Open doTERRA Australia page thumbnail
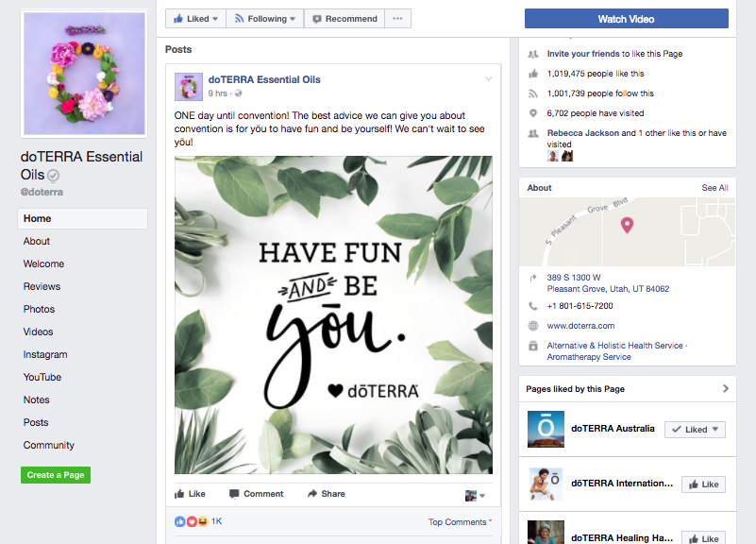The image size is (756, 544). pyautogui.click(x=546, y=429)
